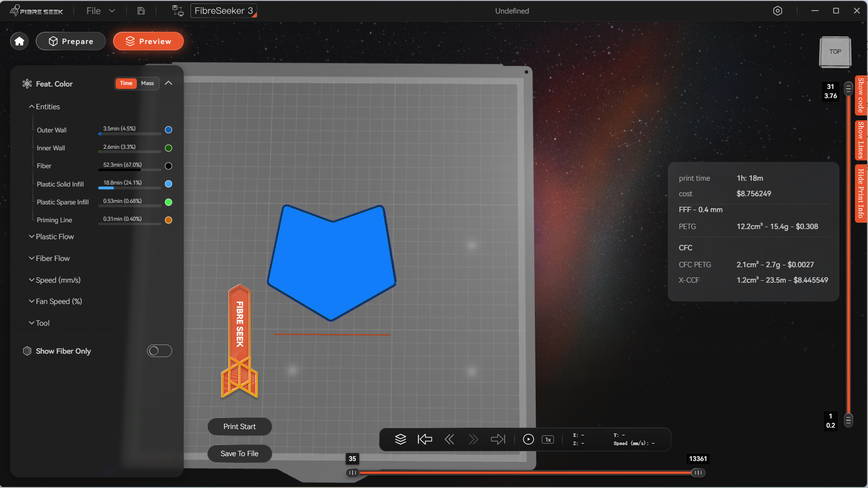868x488 pixels.
Task: Jump to last step in playback bar
Action: 498,439
